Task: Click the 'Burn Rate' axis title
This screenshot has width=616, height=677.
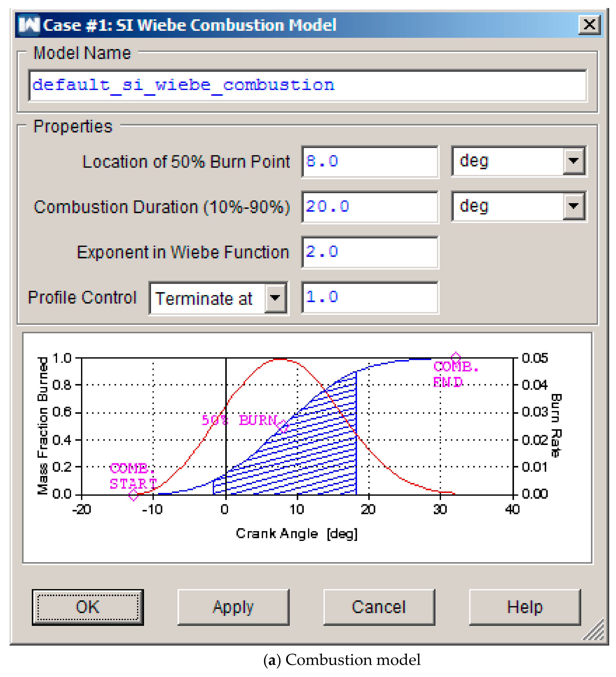Action: tap(556, 426)
